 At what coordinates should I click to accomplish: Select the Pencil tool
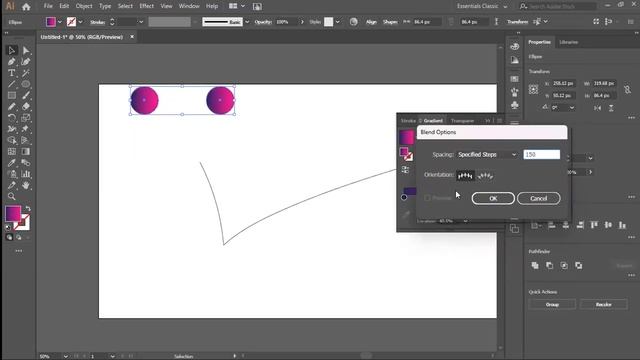pos(11,107)
